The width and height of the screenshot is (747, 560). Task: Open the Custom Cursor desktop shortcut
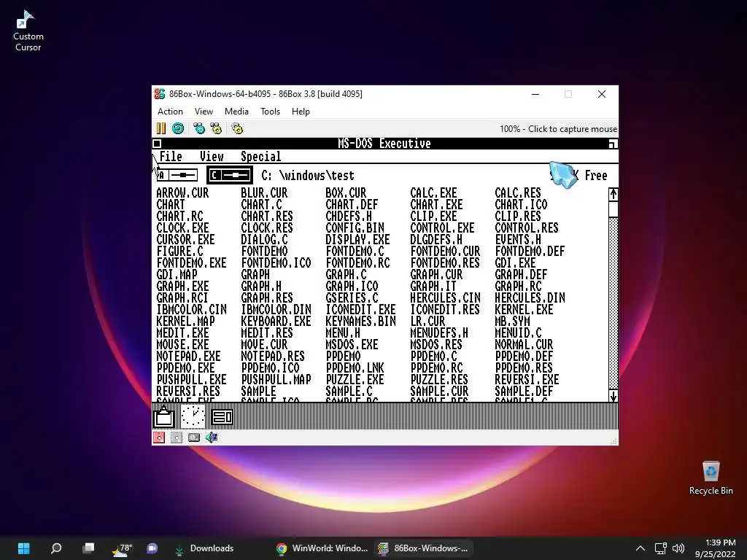(x=28, y=31)
